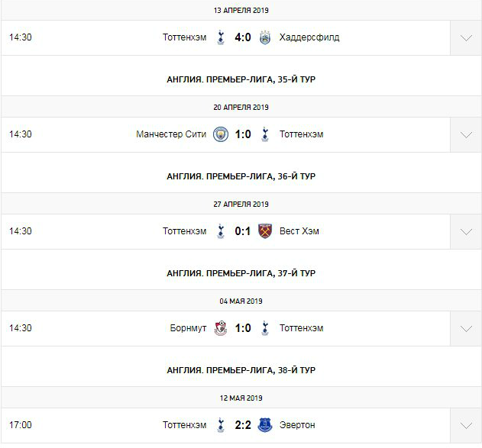Expand the Tottenham–Huddersfield match details

466,37
